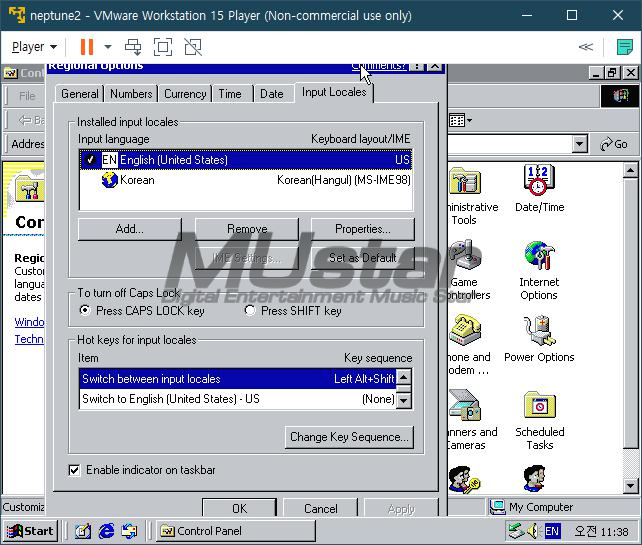This screenshot has width=642, height=545.
Task: Click the volume speaker tray icon
Action: (x=532, y=531)
